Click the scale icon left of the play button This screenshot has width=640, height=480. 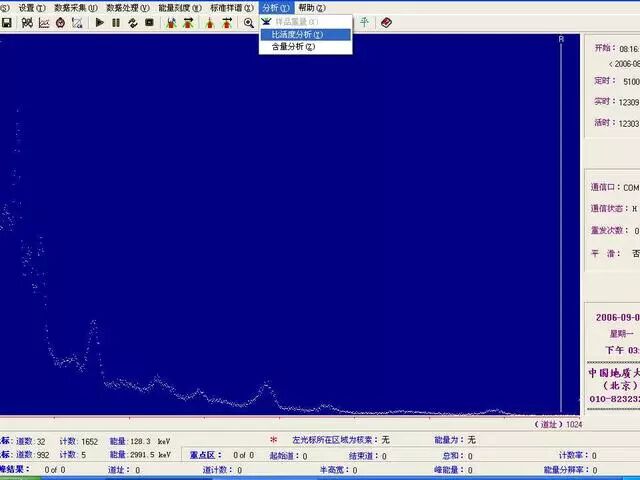pyautogui.click(x=77, y=23)
